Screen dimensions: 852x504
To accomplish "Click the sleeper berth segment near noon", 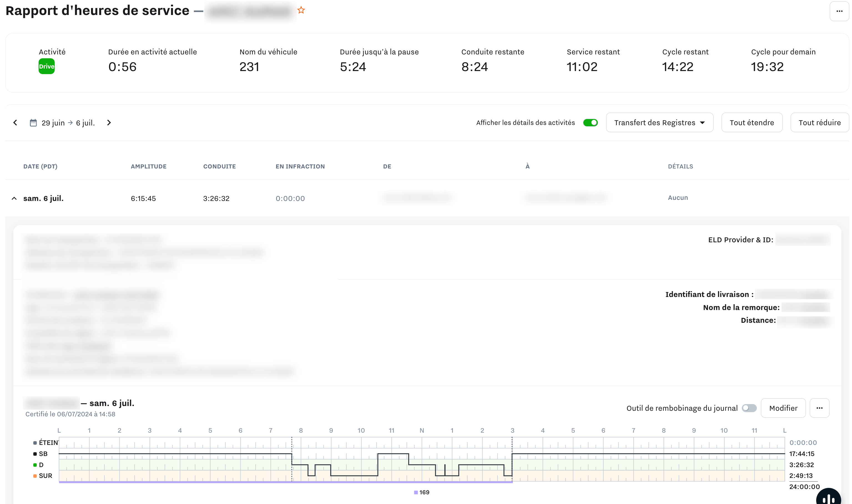I will pos(393,454).
